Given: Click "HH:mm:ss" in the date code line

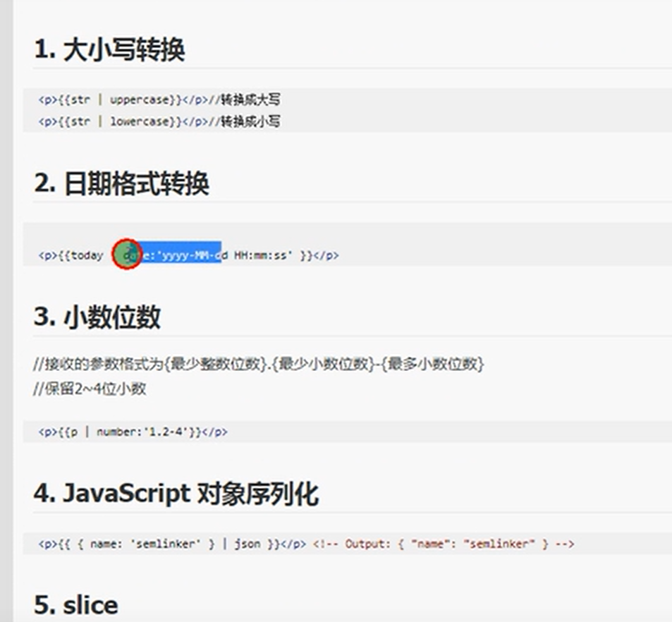Looking at the screenshot, I should click(262, 255).
